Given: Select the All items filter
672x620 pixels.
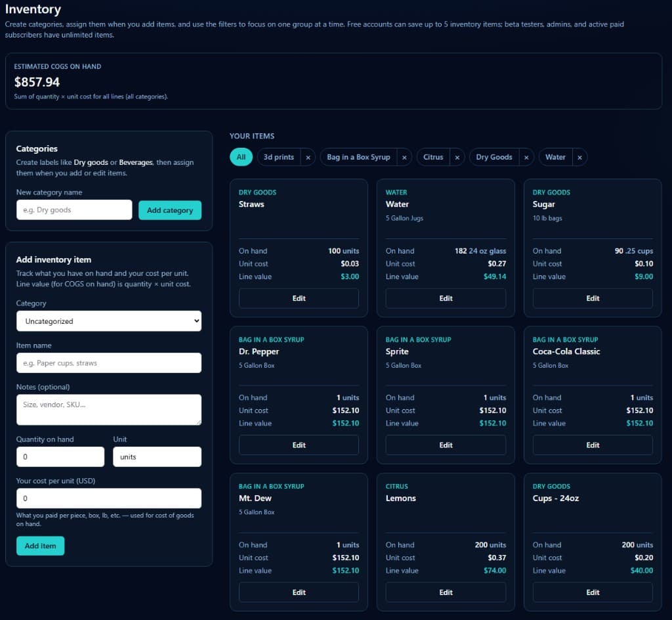Looking at the screenshot, I should [x=241, y=157].
